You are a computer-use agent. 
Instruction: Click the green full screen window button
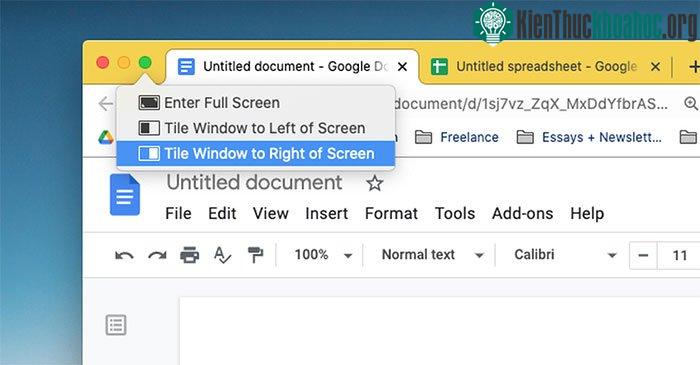145,62
